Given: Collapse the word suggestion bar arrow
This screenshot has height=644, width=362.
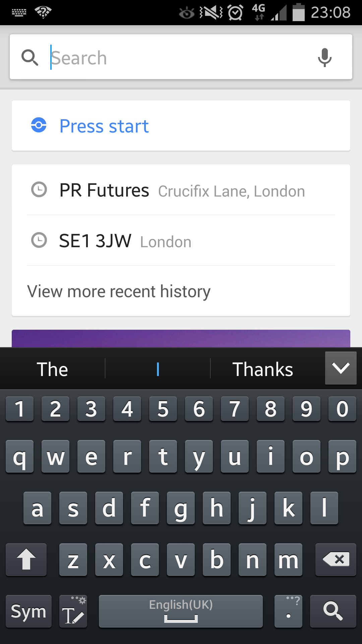Looking at the screenshot, I should click(341, 368).
